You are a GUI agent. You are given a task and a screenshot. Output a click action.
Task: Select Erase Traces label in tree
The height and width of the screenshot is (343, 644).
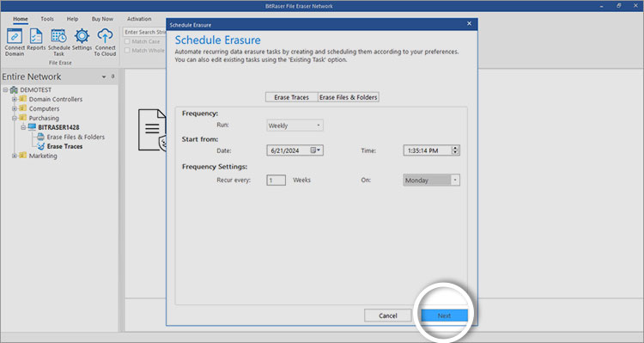click(64, 146)
